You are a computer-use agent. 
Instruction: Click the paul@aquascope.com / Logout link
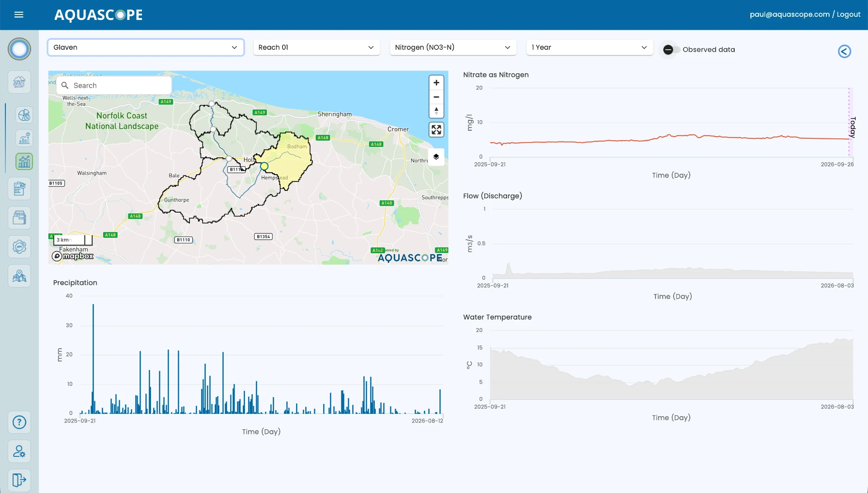[805, 14]
